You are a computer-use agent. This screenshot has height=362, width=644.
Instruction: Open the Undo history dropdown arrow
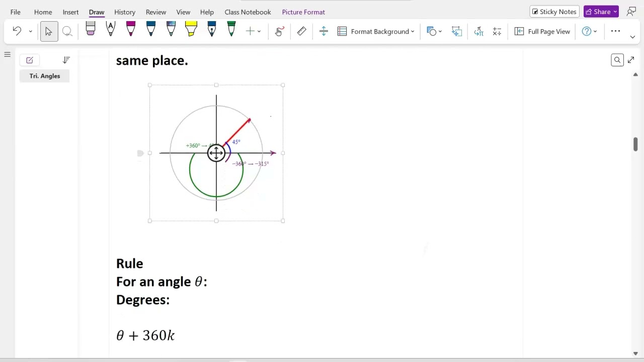tap(30, 32)
